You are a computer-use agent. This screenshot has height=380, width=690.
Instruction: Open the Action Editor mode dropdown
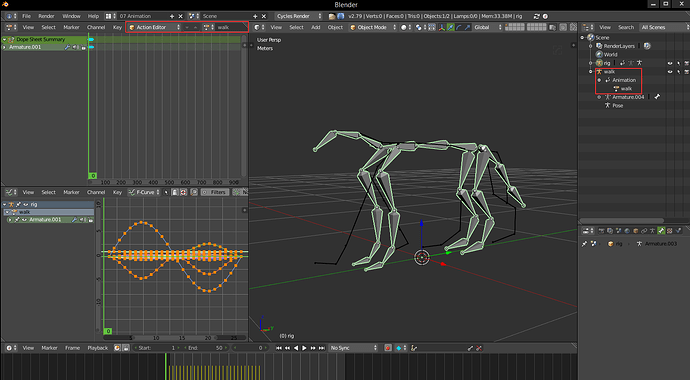pyautogui.click(x=154, y=27)
